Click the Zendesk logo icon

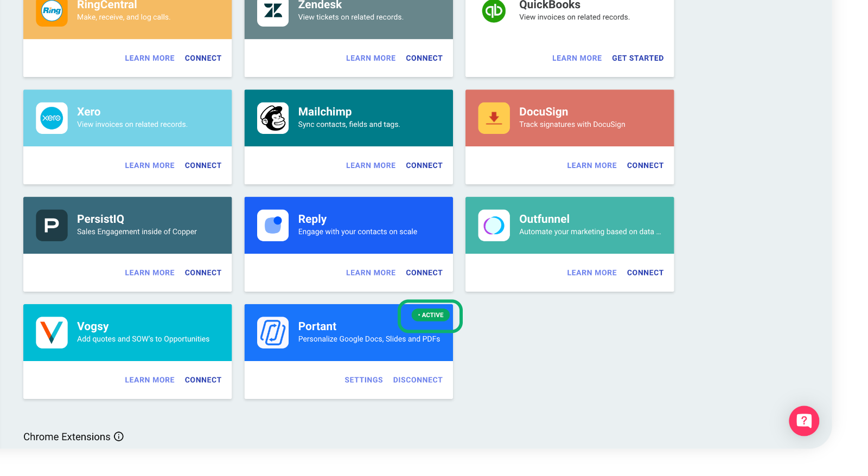(x=273, y=11)
